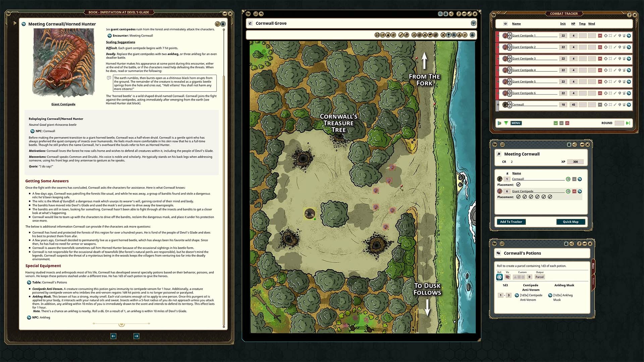
Task: Select the eraser tool on map toolbar
Action: [407, 35]
